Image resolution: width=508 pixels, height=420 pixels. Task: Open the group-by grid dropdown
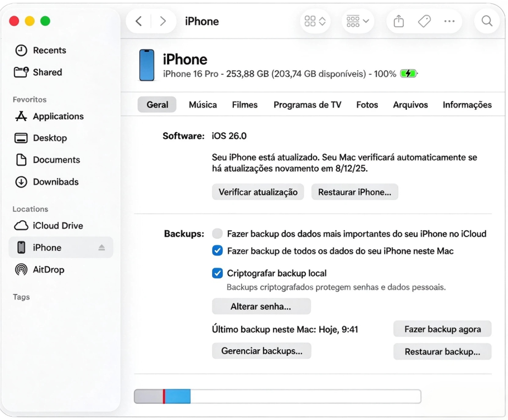(x=358, y=21)
